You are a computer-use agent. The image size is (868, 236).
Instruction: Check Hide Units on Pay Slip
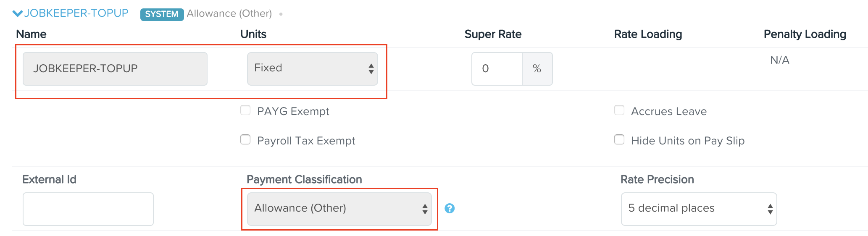point(619,139)
